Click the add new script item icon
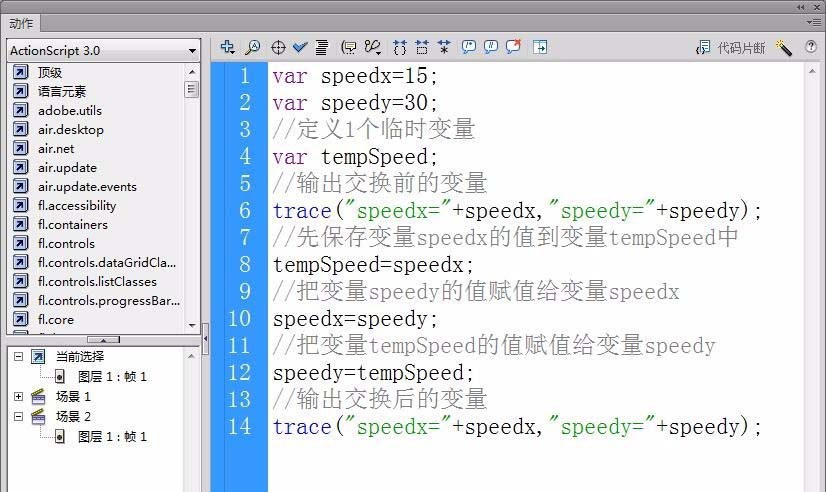Viewport: 826px width, 492px height. tap(228, 47)
